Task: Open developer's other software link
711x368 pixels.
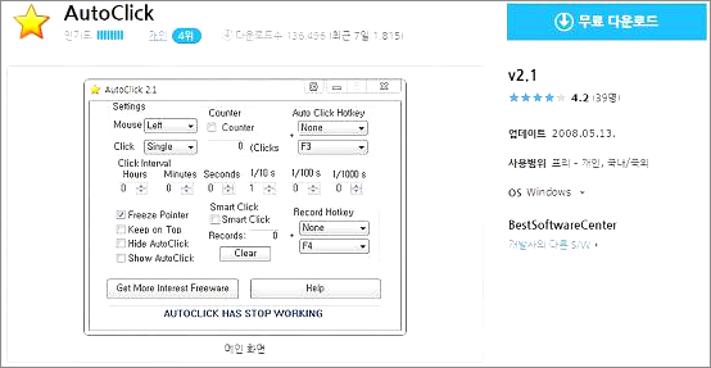Action: point(553,245)
